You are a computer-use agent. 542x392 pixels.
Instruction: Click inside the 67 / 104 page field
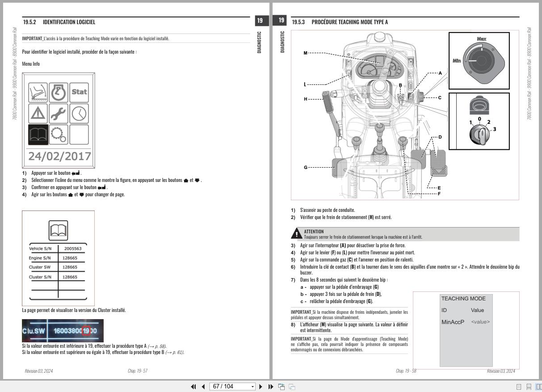[x=228, y=386]
